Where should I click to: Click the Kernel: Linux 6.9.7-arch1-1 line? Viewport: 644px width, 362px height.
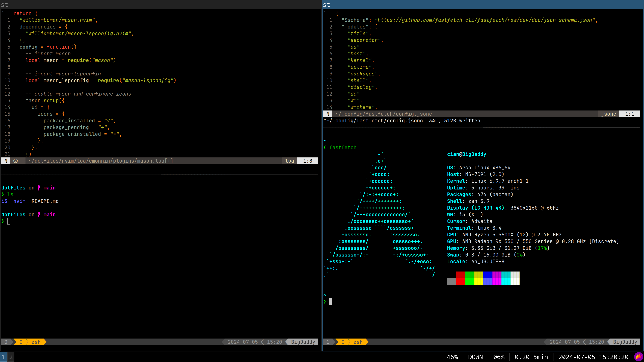coord(488,181)
